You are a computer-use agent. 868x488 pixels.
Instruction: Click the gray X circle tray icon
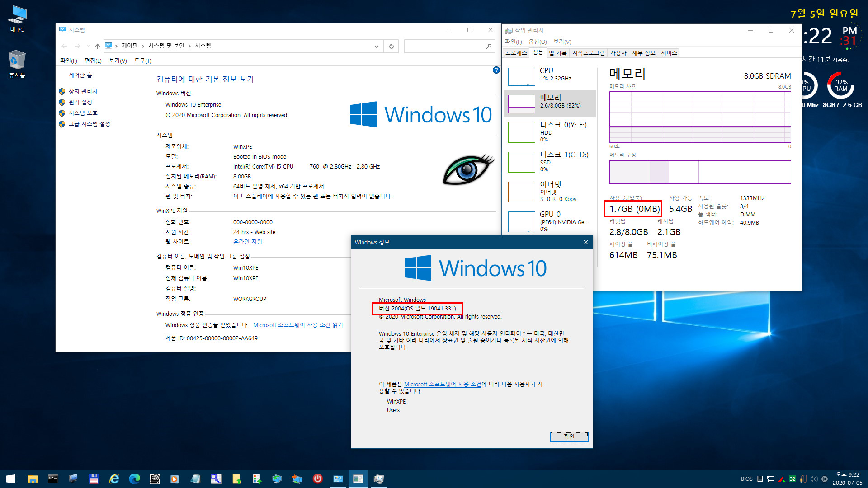(x=824, y=479)
